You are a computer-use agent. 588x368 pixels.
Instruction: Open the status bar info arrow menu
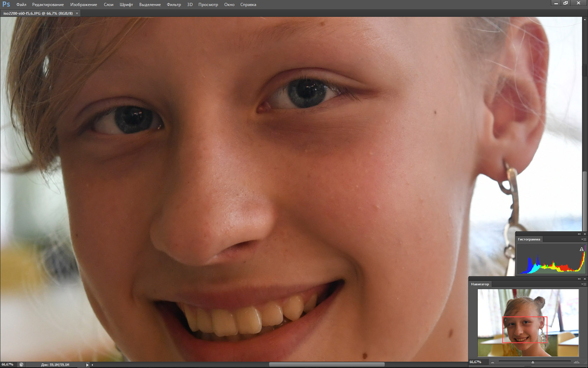click(87, 365)
